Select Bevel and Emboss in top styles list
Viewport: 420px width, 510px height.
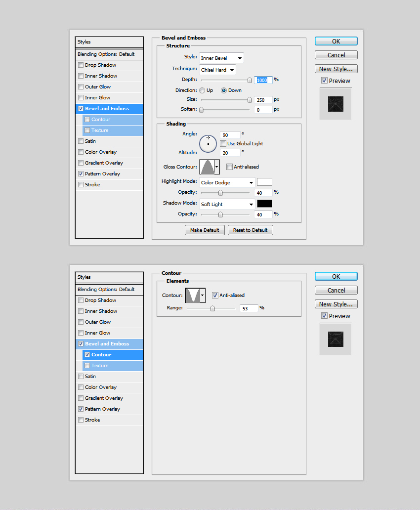[x=109, y=109]
